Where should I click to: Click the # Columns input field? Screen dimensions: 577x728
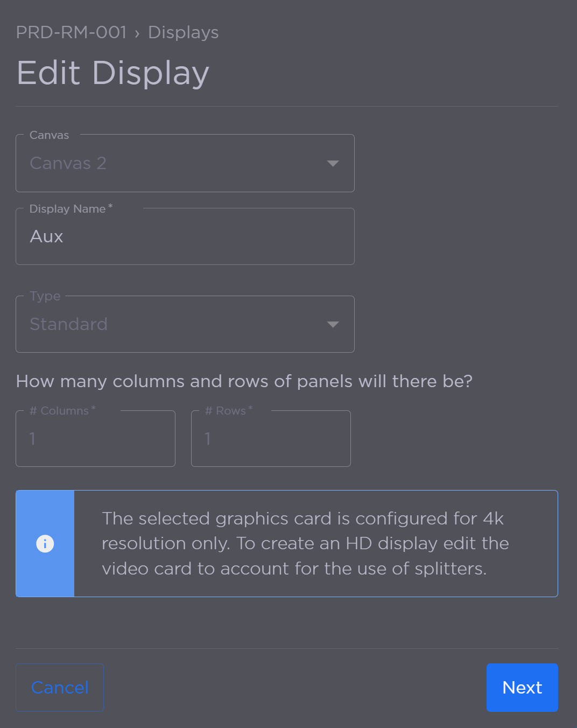pos(95,439)
